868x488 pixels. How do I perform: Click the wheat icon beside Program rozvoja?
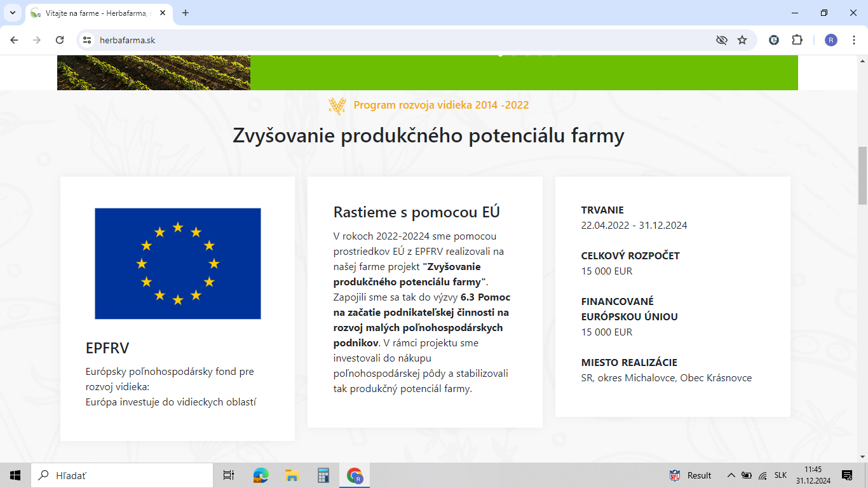pyautogui.click(x=337, y=105)
